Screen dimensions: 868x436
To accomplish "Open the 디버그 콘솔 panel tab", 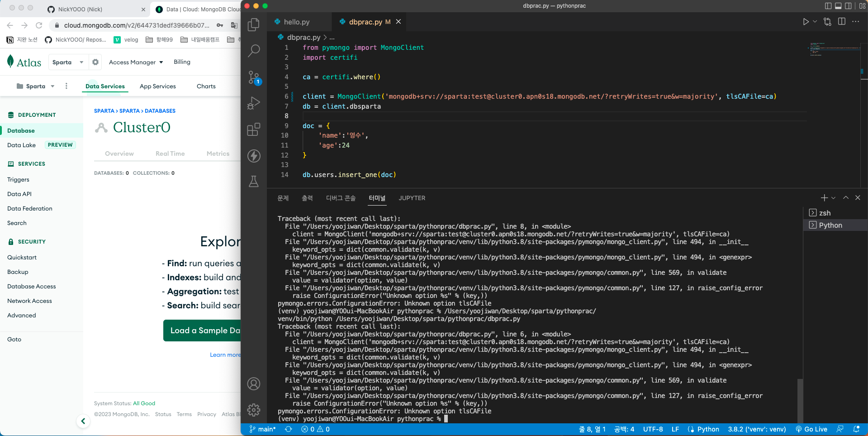I will coord(341,198).
